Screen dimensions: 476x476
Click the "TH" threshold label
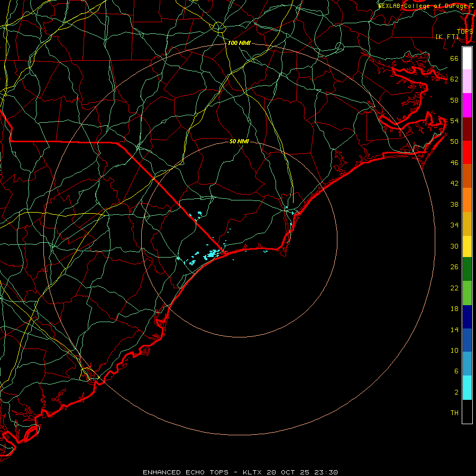pyautogui.click(x=454, y=413)
